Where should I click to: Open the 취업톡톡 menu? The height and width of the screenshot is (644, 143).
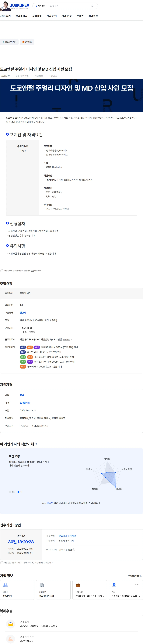93,16
